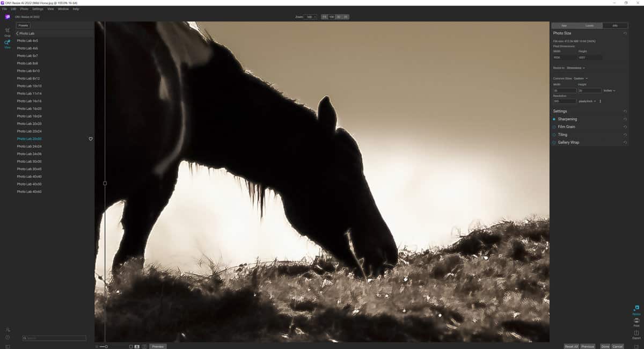Screen dimensions: 644x349
Task: Open the Resize to Dimensions dropdown
Action: [576, 68]
